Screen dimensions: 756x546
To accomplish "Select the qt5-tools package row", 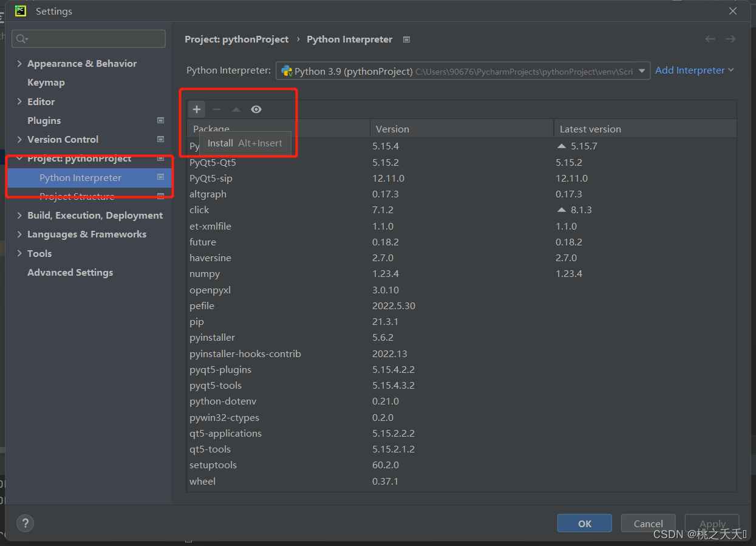I will click(x=461, y=449).
